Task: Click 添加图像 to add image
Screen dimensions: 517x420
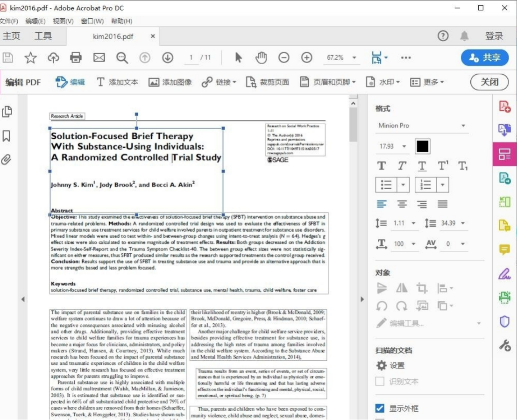Action: tap(170, 82)
